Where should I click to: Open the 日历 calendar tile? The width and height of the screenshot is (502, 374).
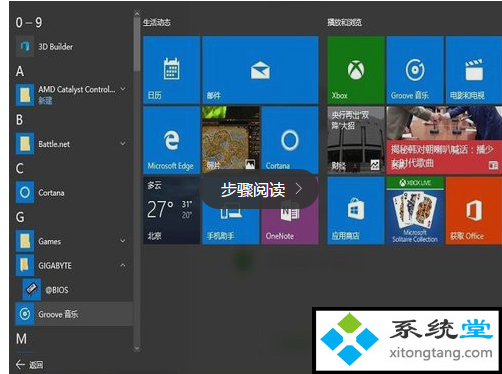tap(171, 70)
